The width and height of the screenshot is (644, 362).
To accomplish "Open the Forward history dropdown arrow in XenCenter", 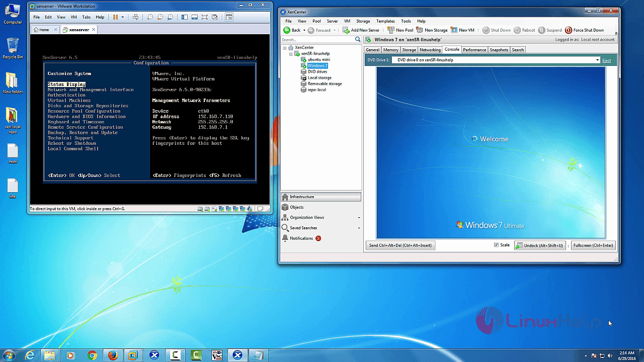I will [334, 30].
